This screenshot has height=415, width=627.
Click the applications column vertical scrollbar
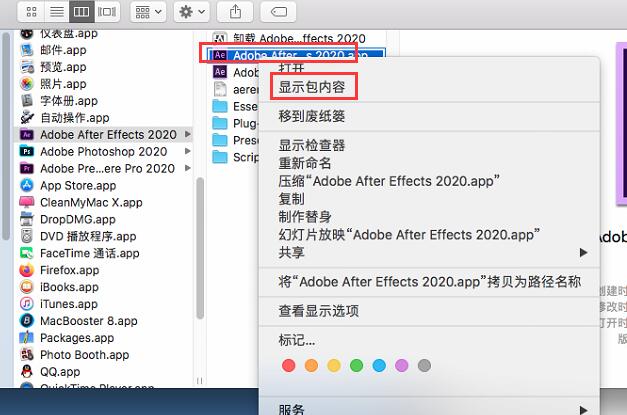pyautogui.click(x=200, y=248)
